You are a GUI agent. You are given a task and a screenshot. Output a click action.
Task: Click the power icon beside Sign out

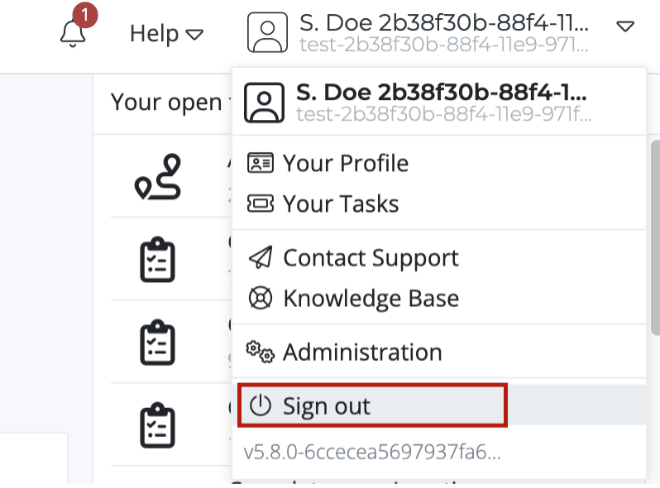coord(260,406)
